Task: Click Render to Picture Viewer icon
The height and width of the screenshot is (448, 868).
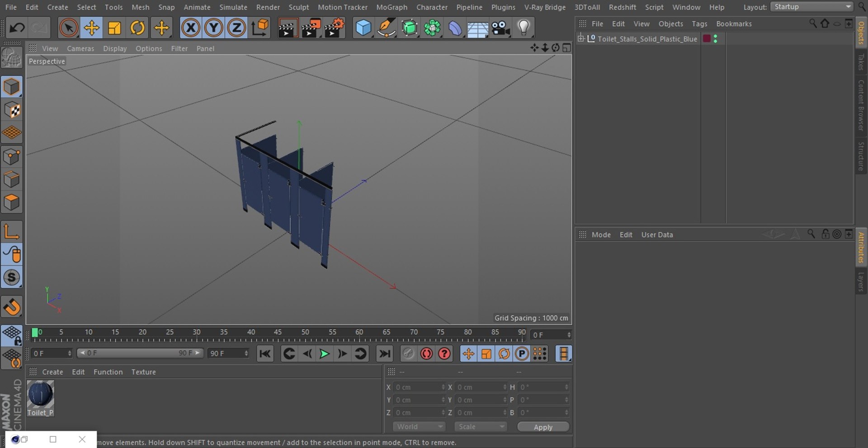Action: (311, 28)
